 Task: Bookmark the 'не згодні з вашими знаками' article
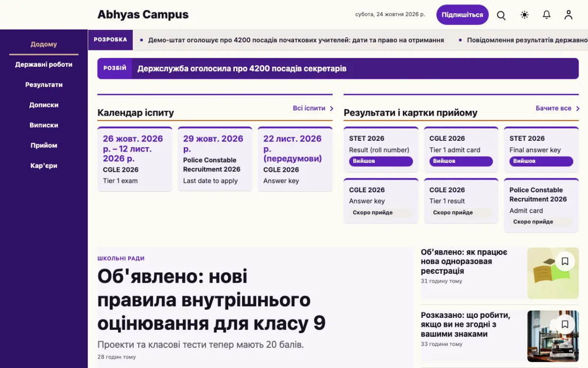(565, 324)
